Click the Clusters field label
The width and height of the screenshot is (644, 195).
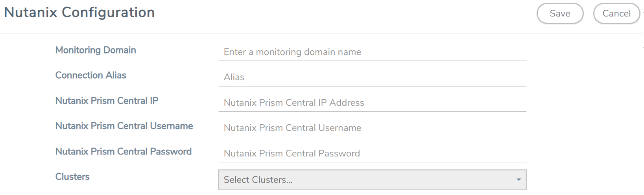(x=72, y=177)
